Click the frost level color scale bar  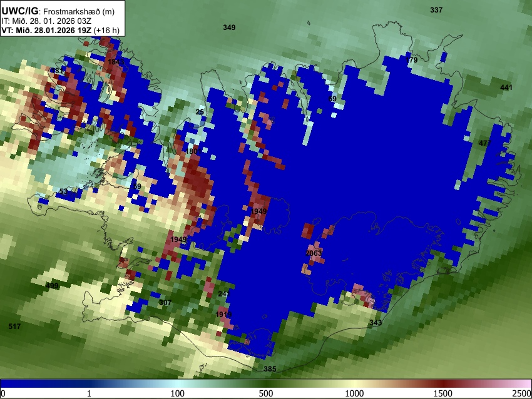click(266, 384)
